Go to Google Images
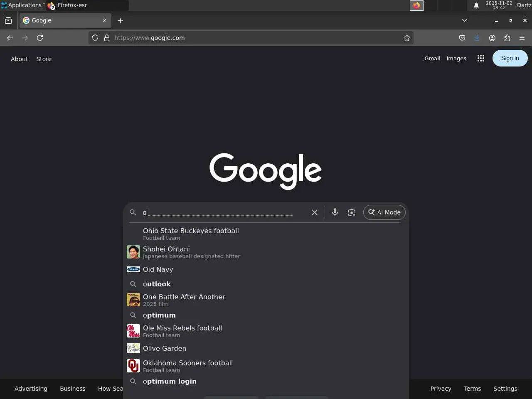The width and height of the screenshot is (532, 399). (456, 59)
